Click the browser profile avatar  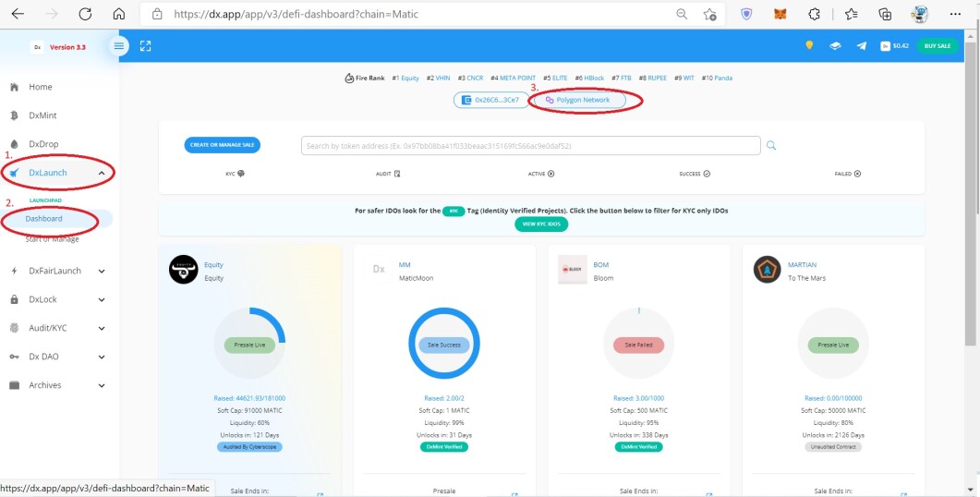919,14
